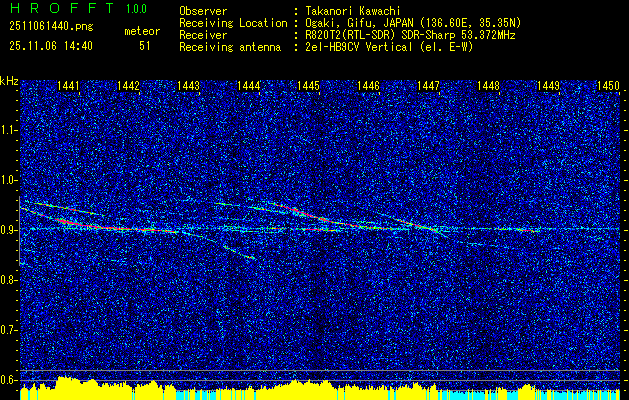Click the 0.7 kHz frequency label

click(x=8, y=330)
